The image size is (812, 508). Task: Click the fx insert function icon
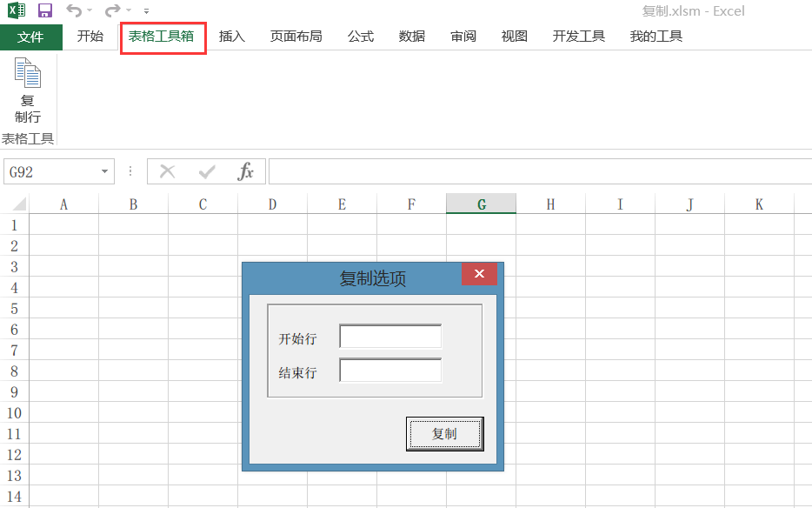tap(246, 172)
